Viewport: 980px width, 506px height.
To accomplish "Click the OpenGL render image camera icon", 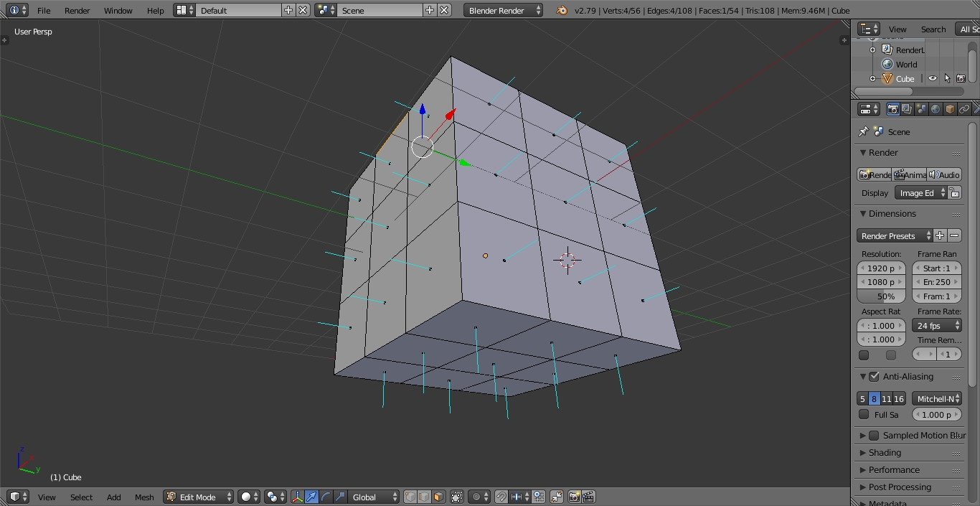I will tap(574, 497).
